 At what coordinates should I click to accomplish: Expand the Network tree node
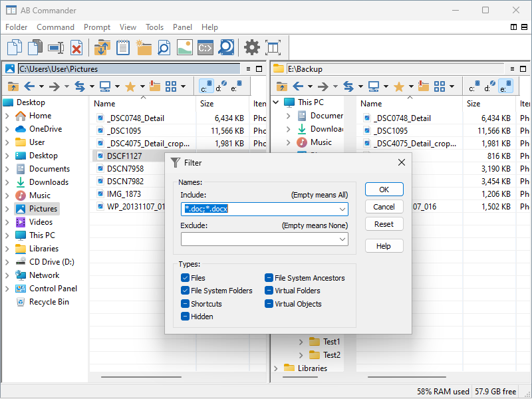(x=7, y=275)
